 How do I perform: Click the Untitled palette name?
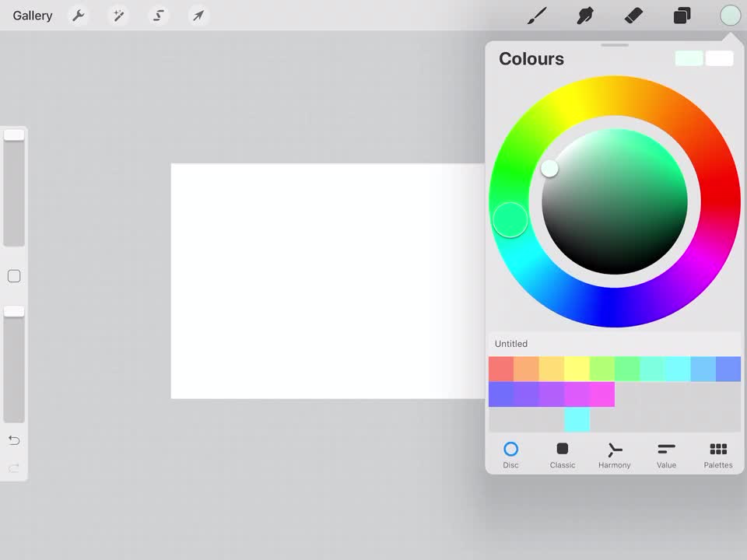coord(510,344)
